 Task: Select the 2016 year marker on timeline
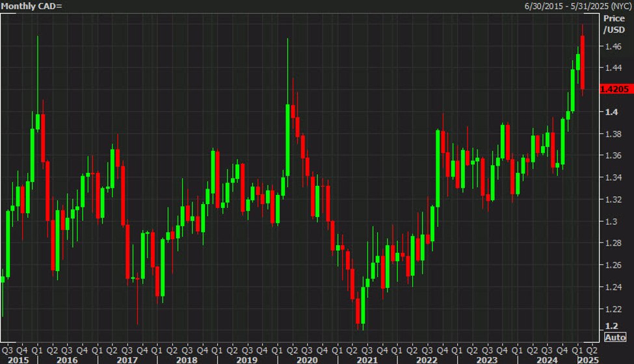[67, 359]
